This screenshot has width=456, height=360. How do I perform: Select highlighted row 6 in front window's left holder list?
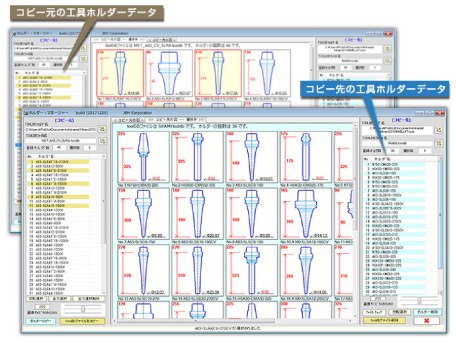click(x=58, y=184)
